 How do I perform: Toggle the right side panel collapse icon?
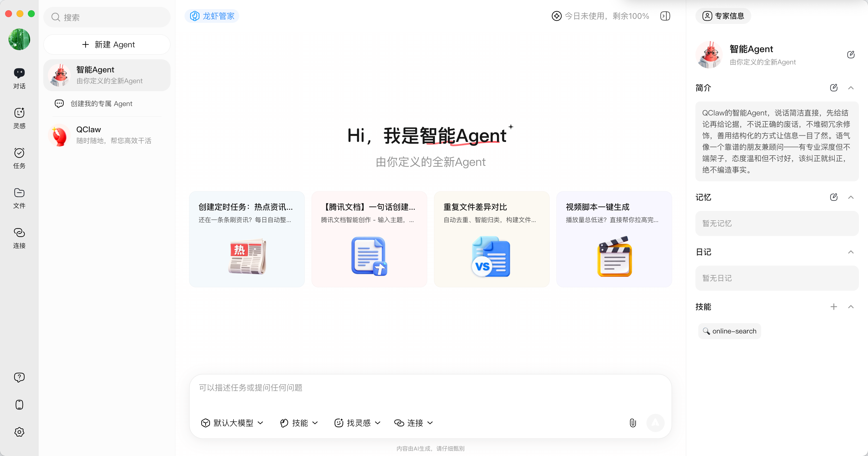tap(665, 16)
